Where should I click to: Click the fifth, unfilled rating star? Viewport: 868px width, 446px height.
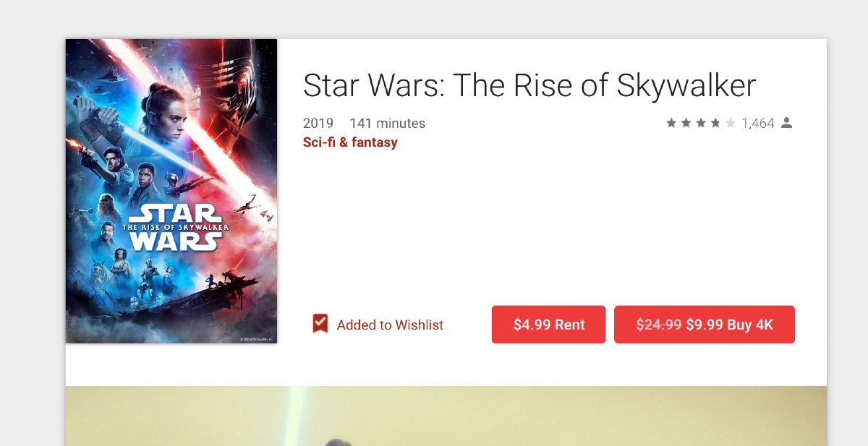point(730,124)
